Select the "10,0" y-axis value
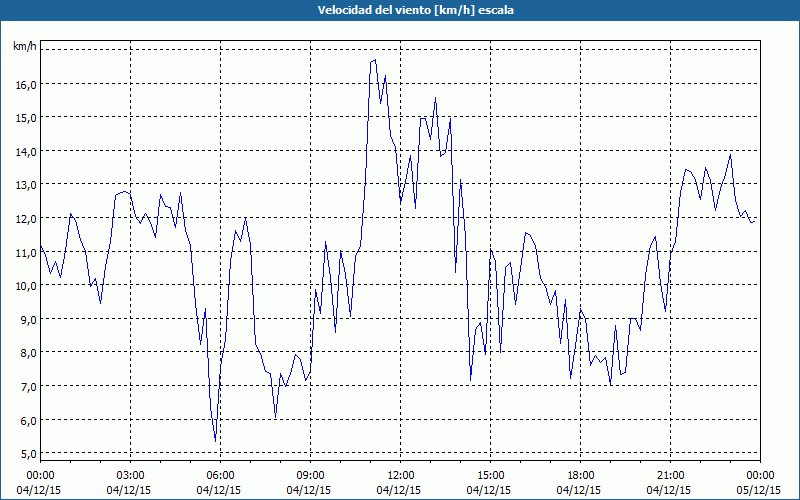Viewport: 800px width, 500px height. (26, 286)
